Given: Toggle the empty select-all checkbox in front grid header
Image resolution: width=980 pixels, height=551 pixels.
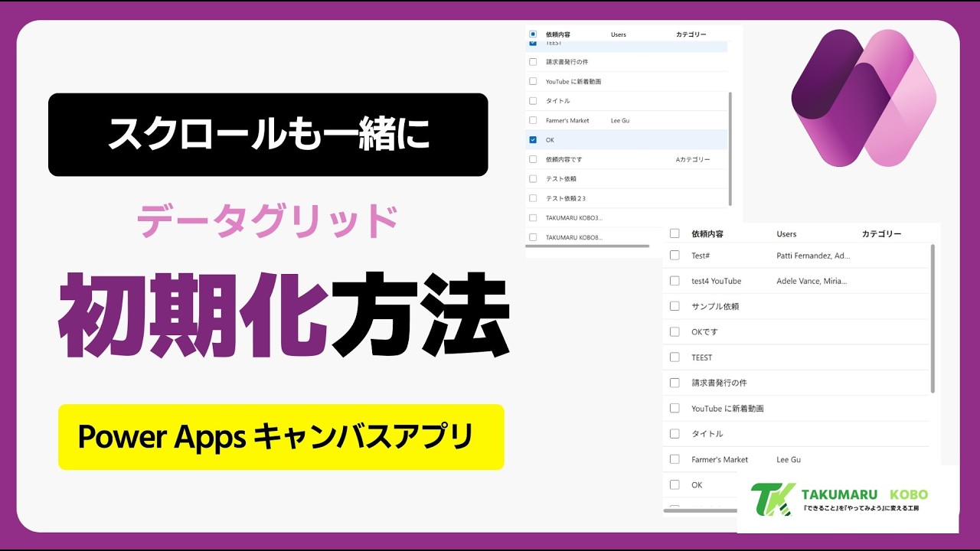Looking at the screenshot, I should tap(675, 233).
